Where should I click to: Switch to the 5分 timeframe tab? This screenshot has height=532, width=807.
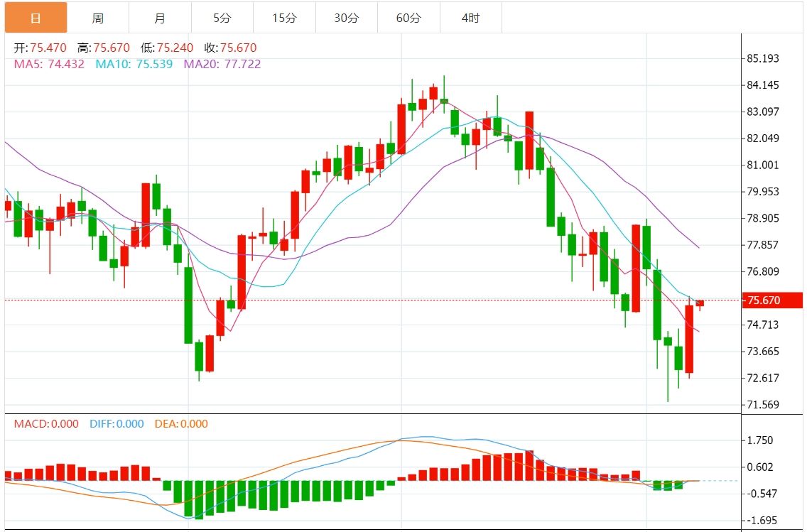coord(222,18)
